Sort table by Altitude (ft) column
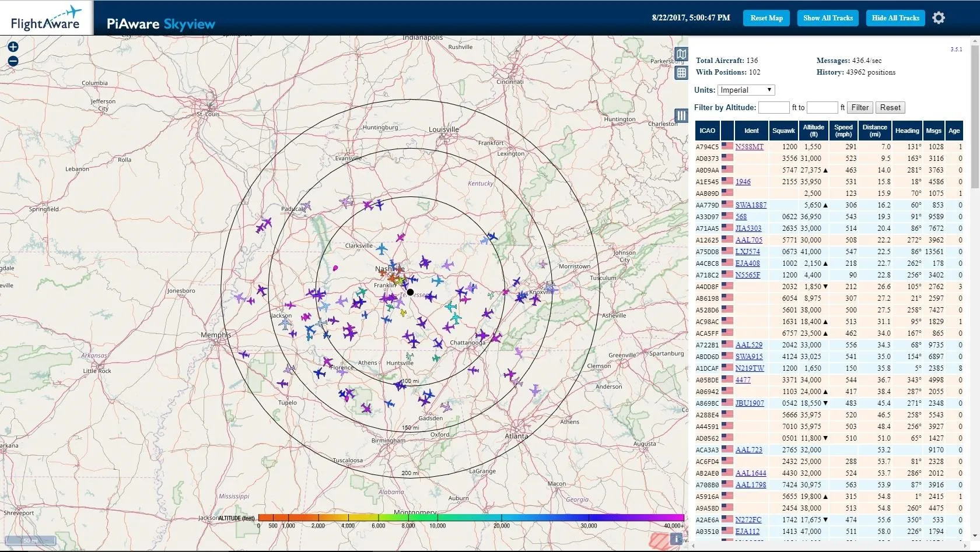 (813, 131)
